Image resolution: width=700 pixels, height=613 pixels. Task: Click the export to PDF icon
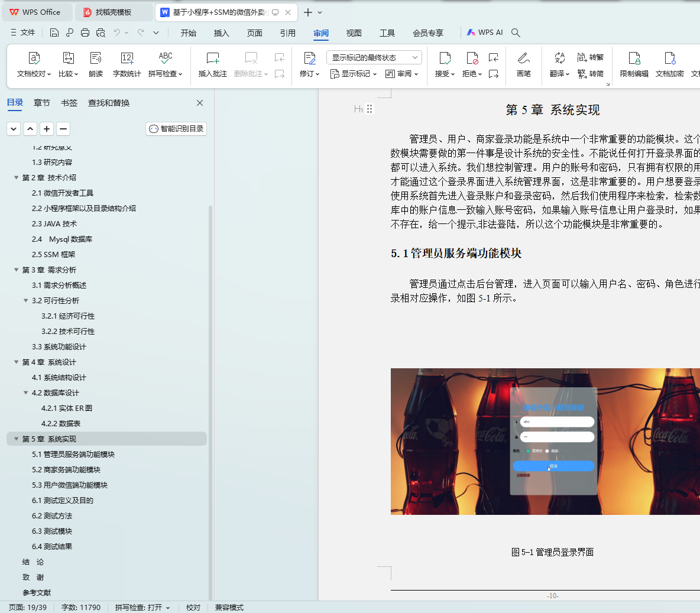(x=70, y=33)
